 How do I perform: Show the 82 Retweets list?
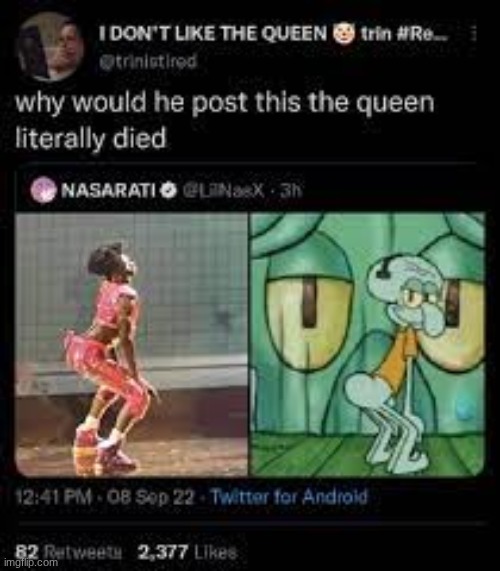tap(71, 553)
